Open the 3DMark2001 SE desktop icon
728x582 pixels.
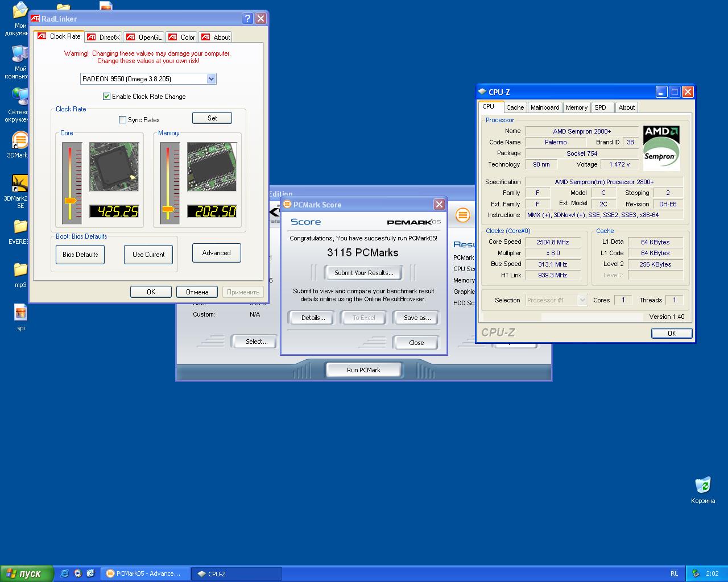pyautogui.click(x=20, y=183)
